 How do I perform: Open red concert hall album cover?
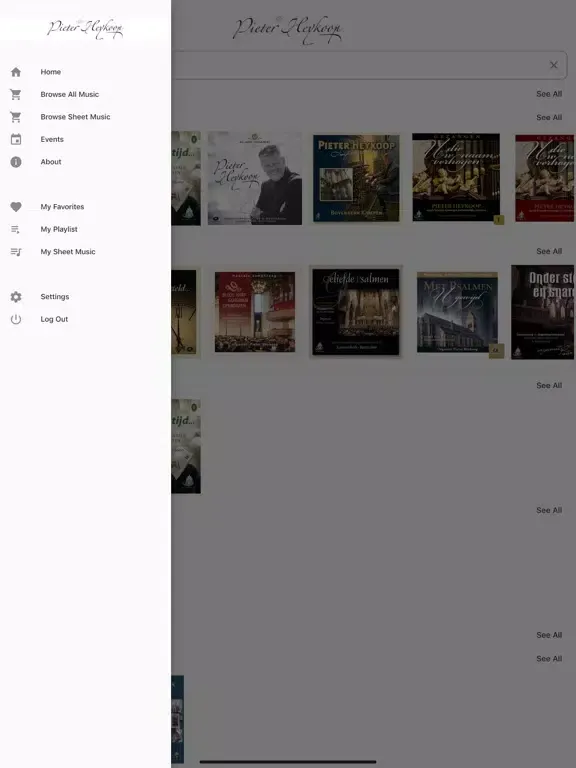click(255, 312)
